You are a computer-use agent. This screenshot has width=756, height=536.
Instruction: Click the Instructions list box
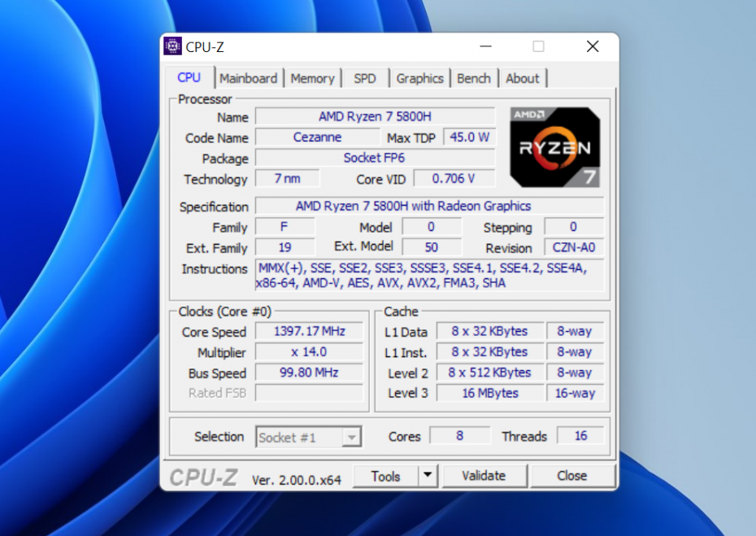click(429, 276)
